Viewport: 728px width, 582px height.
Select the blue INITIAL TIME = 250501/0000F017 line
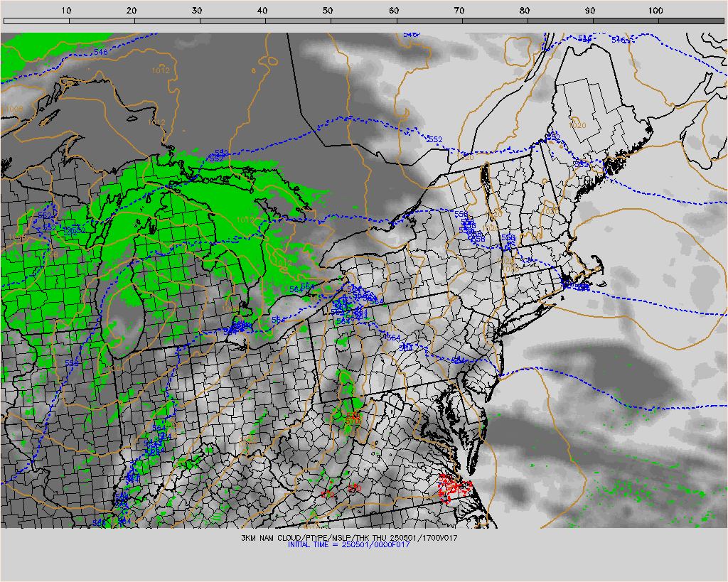coord(348,544)
